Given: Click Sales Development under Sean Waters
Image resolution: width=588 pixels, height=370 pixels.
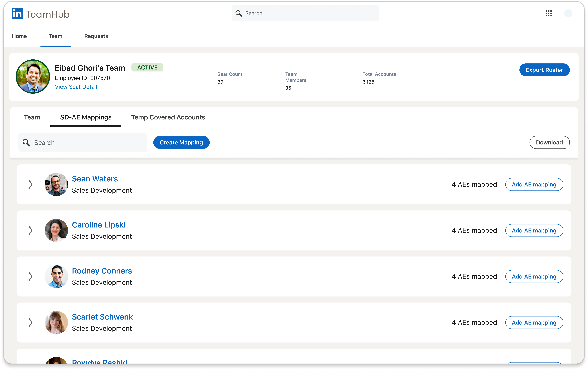Looking at the screenshot, I should click(102, 190).
